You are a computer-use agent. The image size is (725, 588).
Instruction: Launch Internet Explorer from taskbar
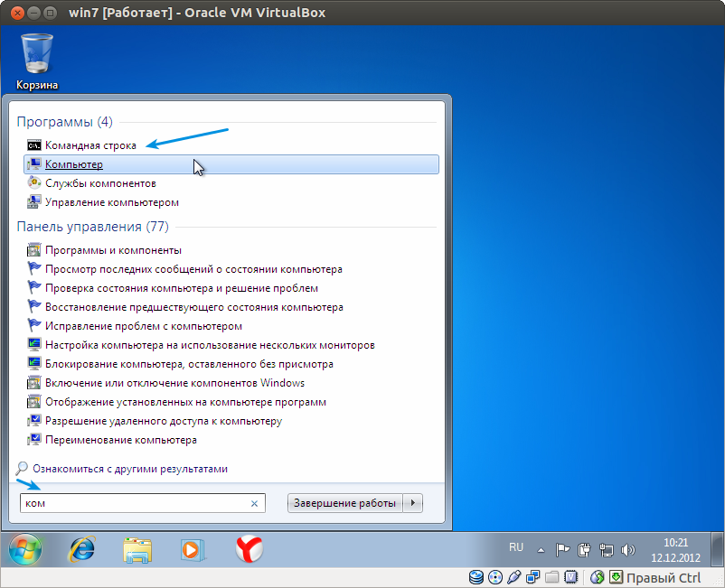pyautogui.click(x=82, y=550)
